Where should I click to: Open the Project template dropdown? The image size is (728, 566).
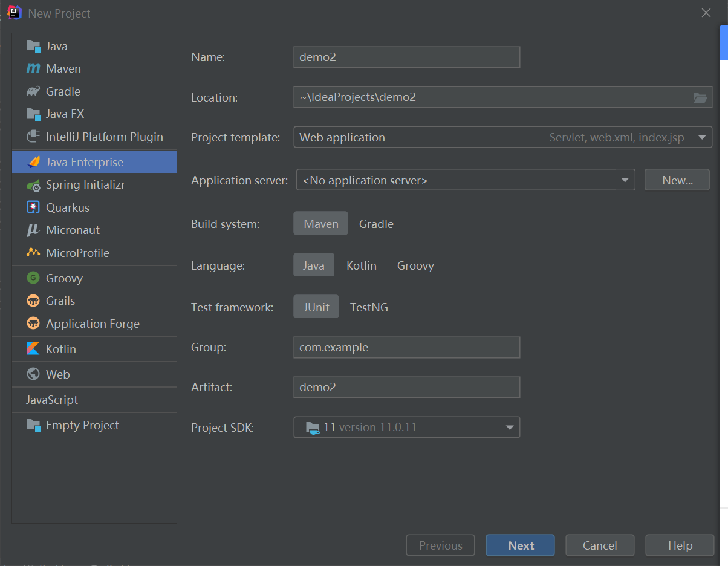click(x=702, y=137)
